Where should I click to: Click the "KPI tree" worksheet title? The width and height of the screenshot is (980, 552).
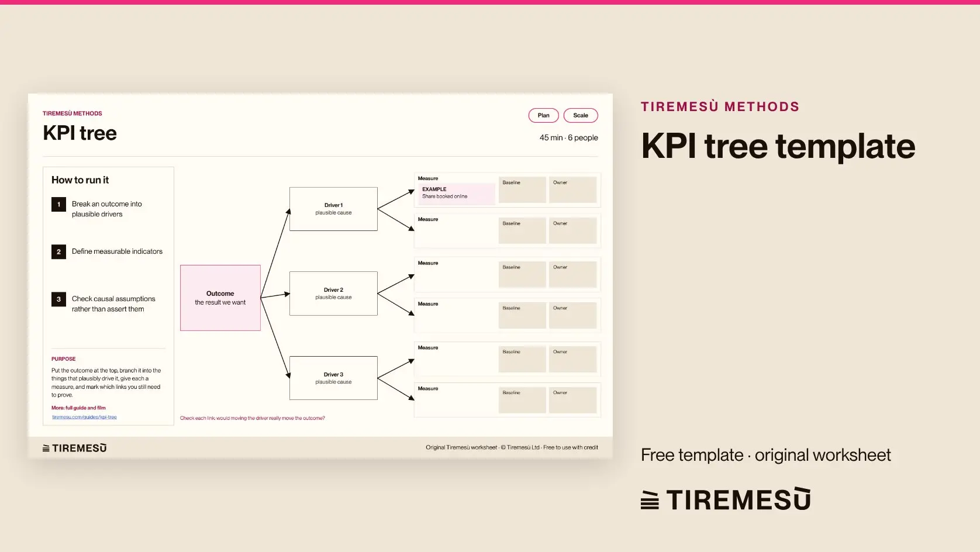(x=80, y=133)
